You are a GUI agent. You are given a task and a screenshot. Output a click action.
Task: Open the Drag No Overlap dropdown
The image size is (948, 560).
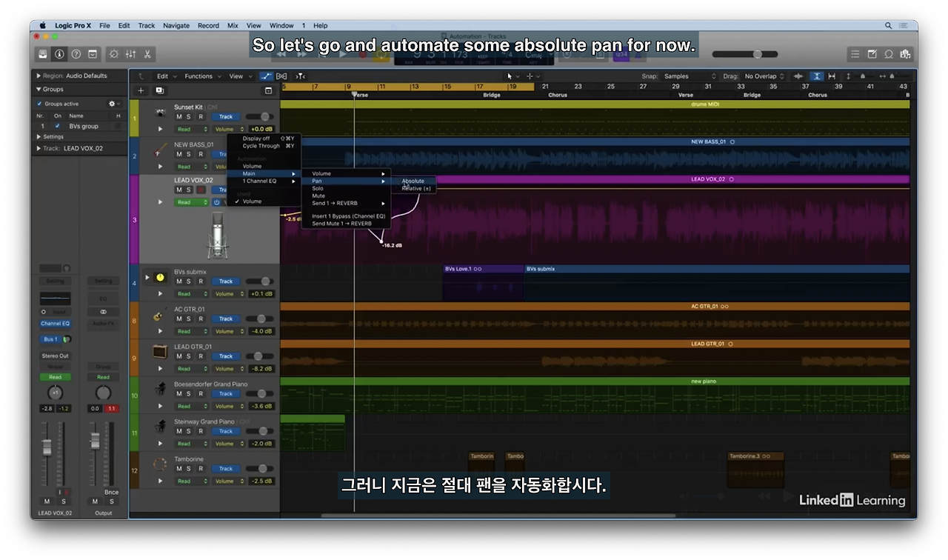pyautogui.click(x=764, y=76)
